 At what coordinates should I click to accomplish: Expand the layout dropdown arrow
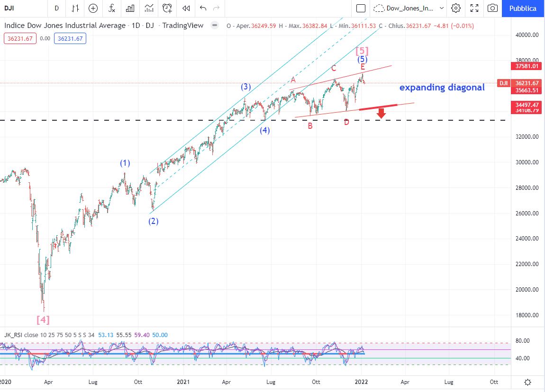441,8
